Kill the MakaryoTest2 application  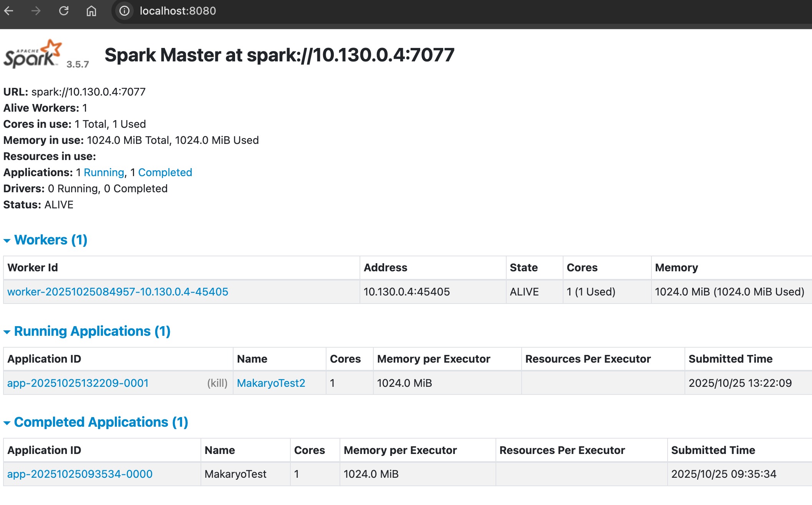217,383
